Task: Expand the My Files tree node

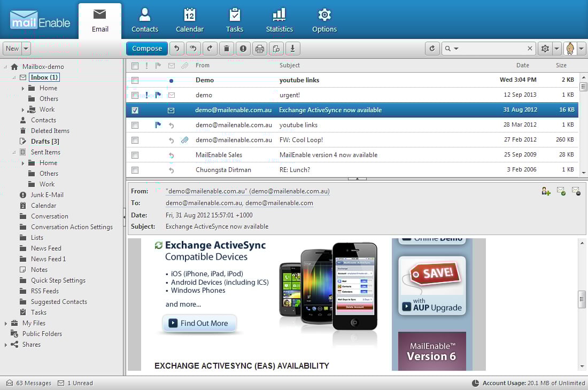Action: (x=6, y=323)
